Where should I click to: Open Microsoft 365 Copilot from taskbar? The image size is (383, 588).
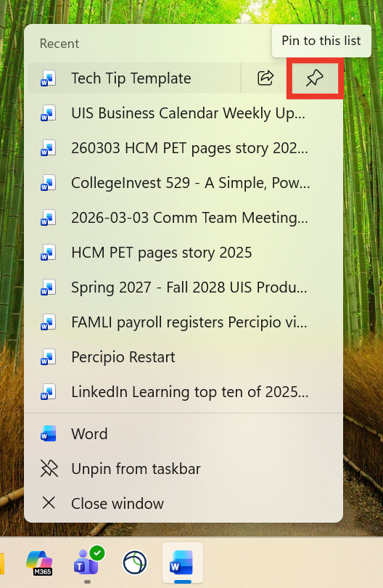tap(39, 563)
